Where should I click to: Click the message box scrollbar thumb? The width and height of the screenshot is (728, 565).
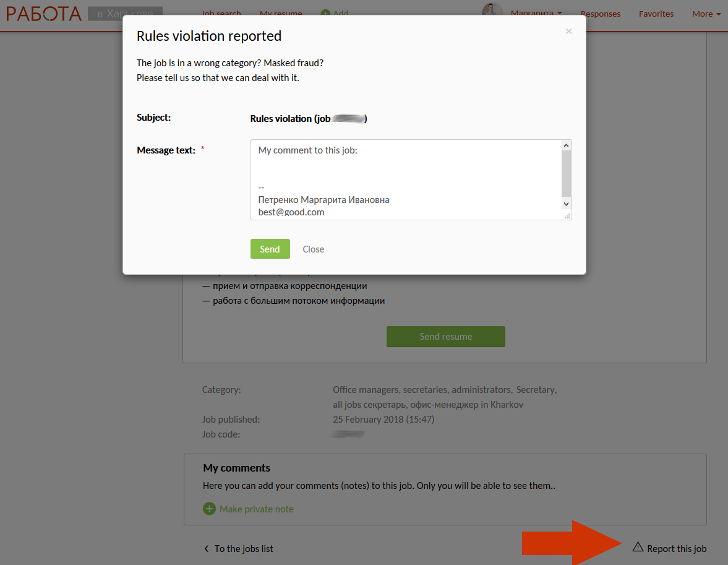tap(566, 173)
